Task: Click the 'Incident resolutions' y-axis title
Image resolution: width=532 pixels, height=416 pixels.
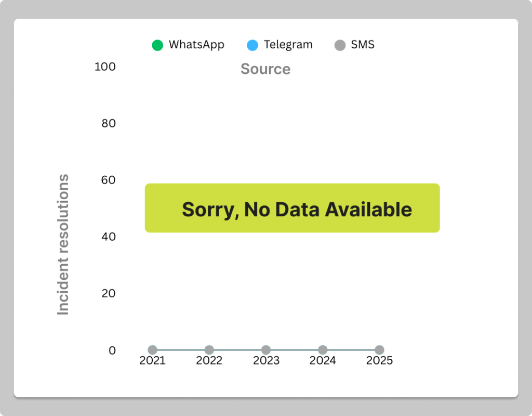Action: coord(63,244)
